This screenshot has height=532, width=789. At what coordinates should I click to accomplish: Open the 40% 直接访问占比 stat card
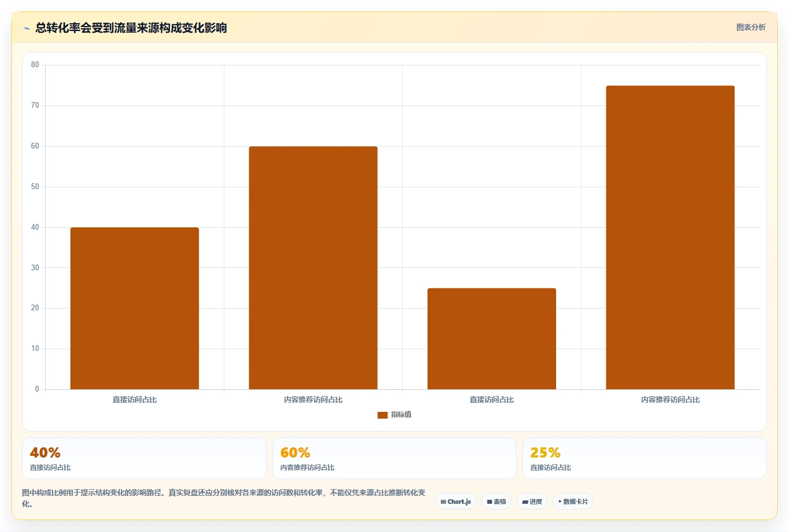pos(144,458)
